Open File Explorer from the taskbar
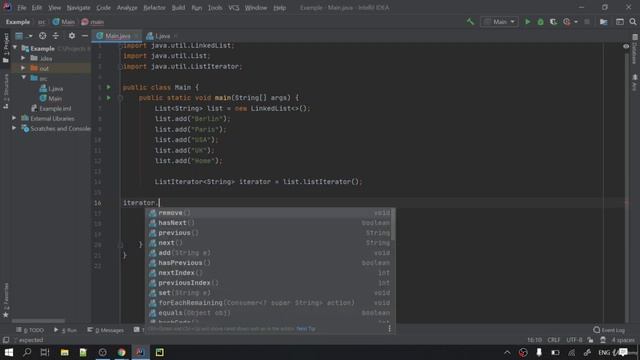640x360 pixels. tap(64, 352)
